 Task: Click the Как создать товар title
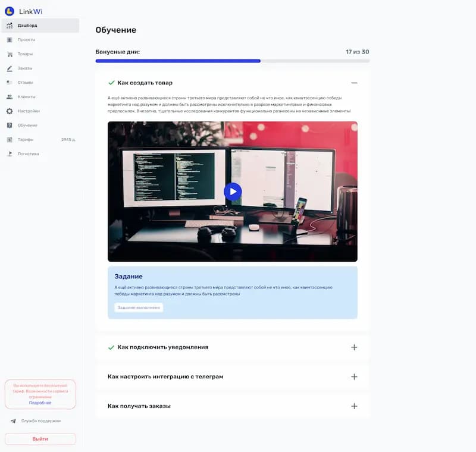click(145, 83)
